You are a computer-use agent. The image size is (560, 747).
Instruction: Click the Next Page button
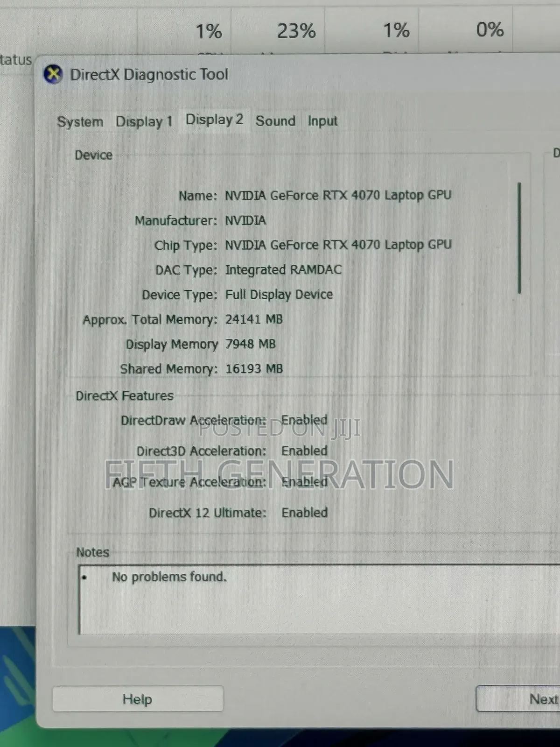click(x=518, y=699)
